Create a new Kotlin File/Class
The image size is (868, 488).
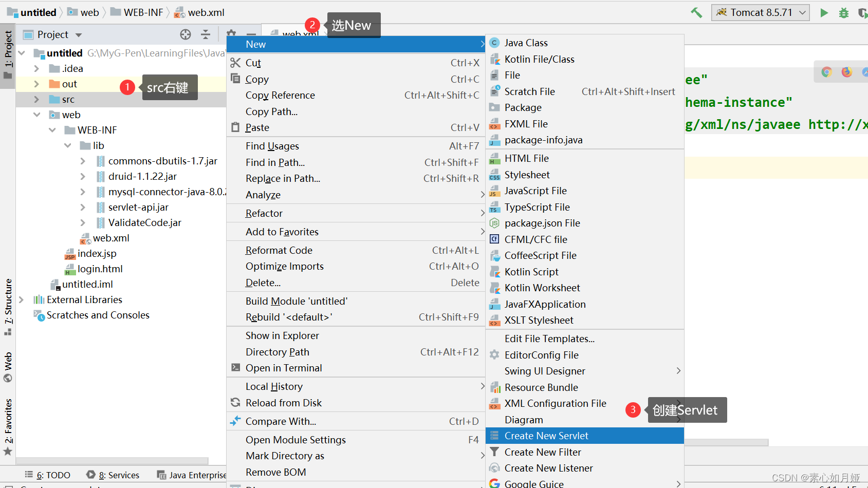[x=585, y=59]
